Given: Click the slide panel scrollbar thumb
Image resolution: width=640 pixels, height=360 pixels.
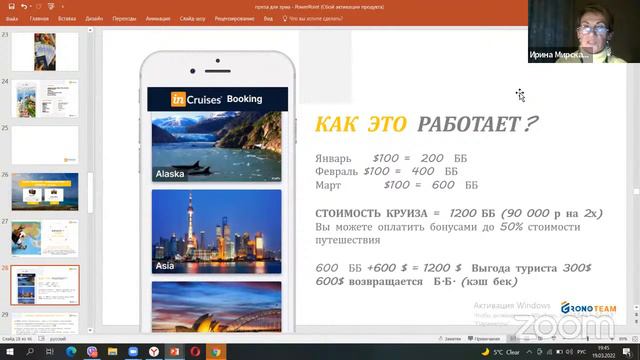Looking at the screenshot, I should click(x=90, y=193).
